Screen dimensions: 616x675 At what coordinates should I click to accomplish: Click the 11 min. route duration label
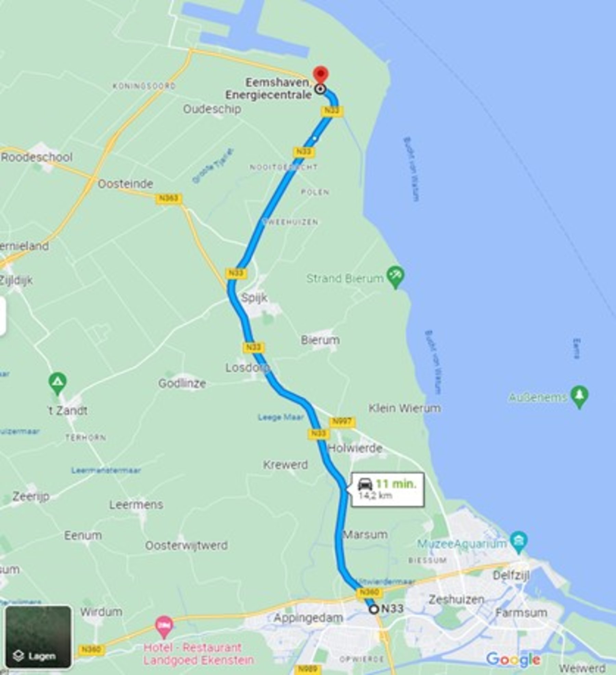[396, 484]
